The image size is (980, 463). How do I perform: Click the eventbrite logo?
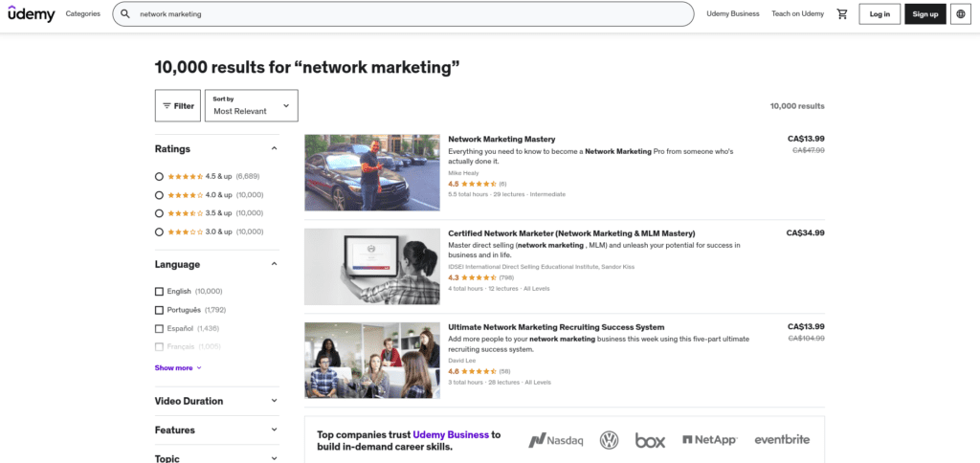[x=782, y=439]
